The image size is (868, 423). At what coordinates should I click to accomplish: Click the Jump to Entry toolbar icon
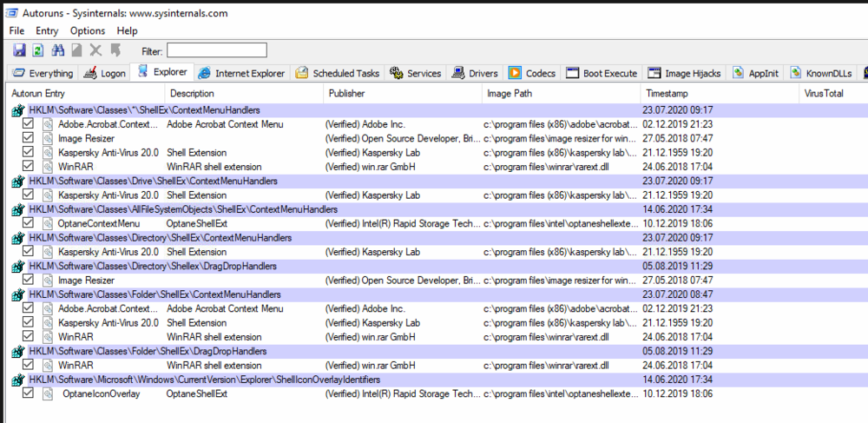(115, 50)
